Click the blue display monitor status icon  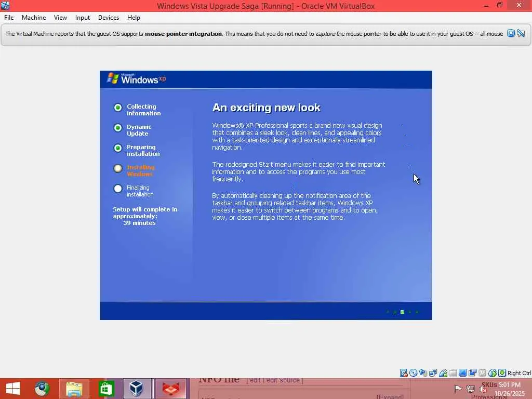click(462, 373)
